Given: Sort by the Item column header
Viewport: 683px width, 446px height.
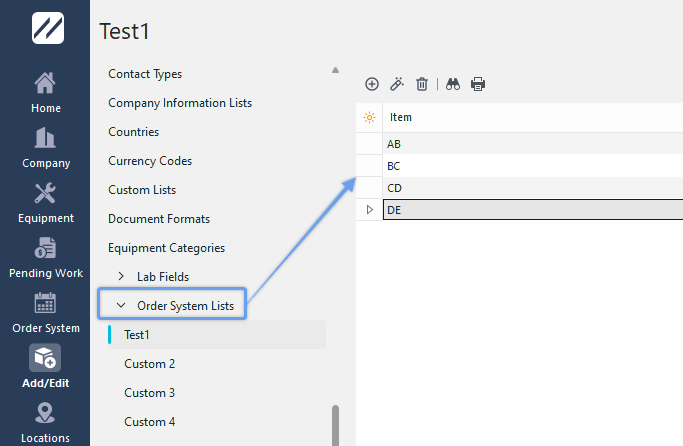Looking at the screenshot, I should click(x=533, y=118).
